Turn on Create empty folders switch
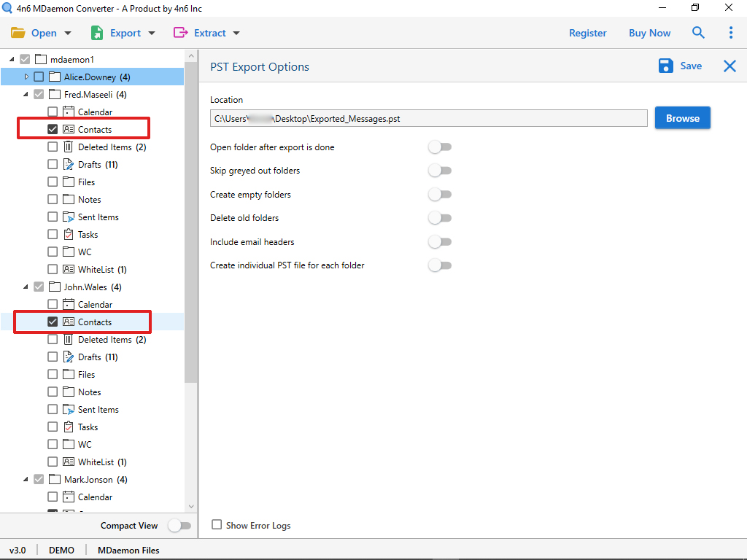Viewport: 747px width, 560px height. point(440,194)
